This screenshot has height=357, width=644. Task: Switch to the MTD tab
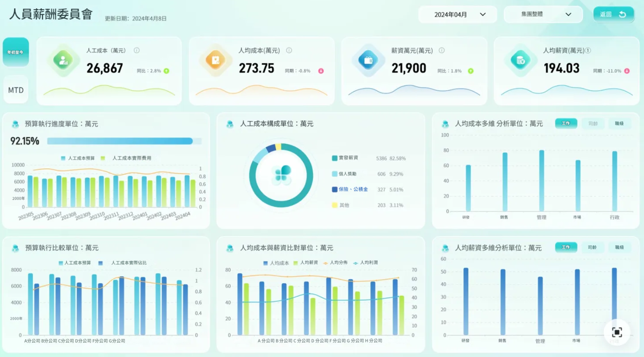point(16,90)
